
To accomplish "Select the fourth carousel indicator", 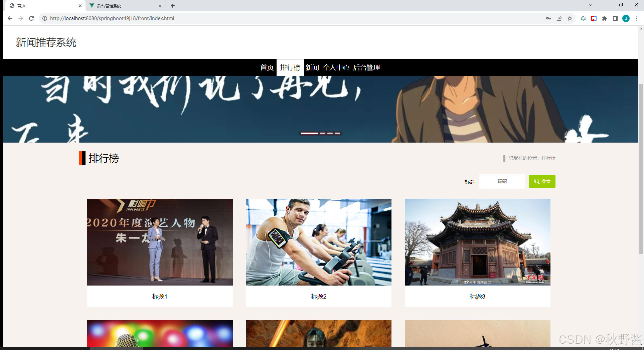I will tap(337, 133).
